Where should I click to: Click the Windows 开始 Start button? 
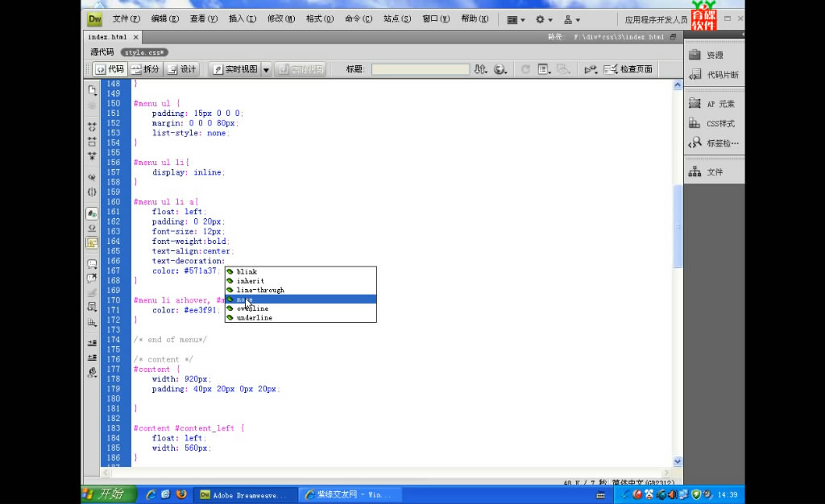coord(108,494)
